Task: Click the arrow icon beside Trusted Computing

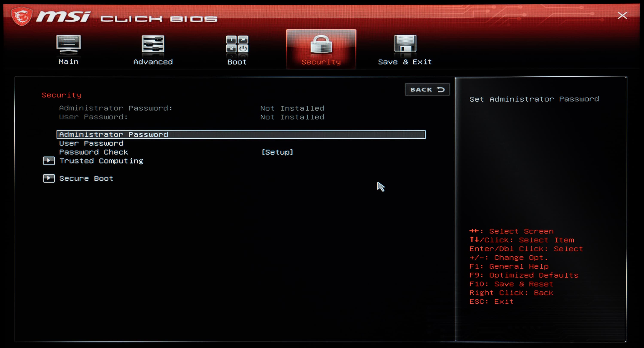Action: point(49,161)
